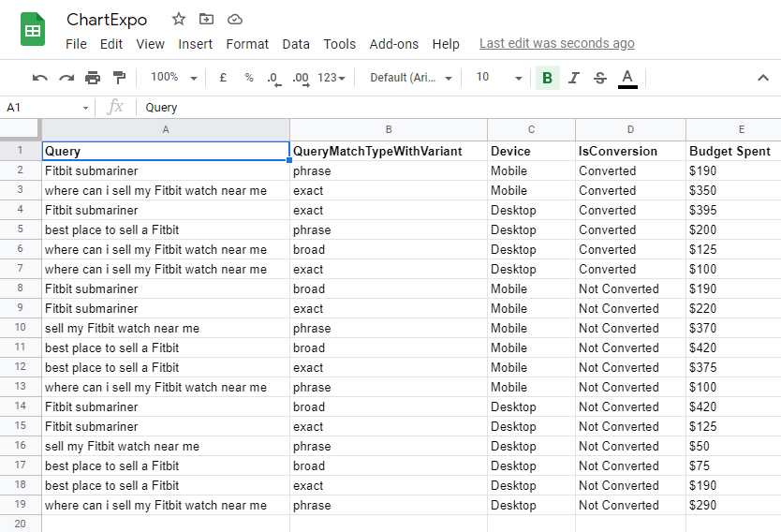This screenshot has height=532, width=781.
Task: Expand the font size 10 dropdown
Action: pyautogui.click(x=499, y=78)
